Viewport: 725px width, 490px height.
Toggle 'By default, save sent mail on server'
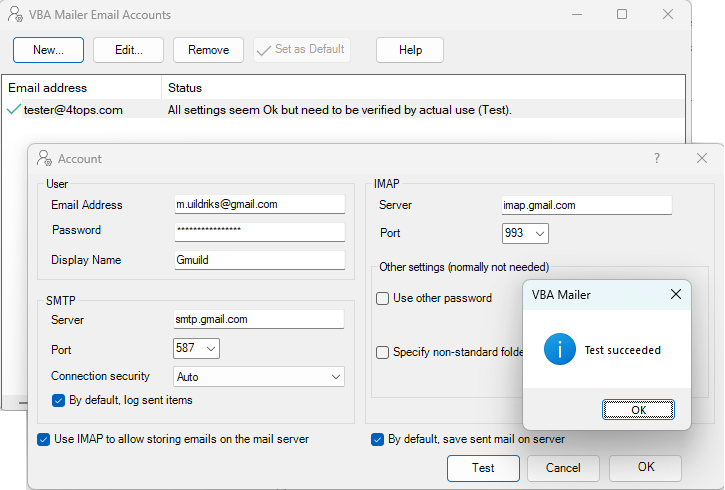(377, 440)
